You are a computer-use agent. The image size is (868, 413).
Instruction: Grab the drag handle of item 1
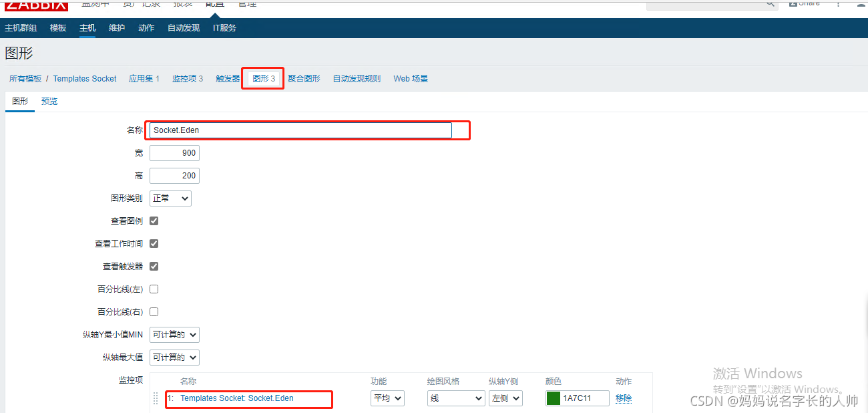coord(156,398)
